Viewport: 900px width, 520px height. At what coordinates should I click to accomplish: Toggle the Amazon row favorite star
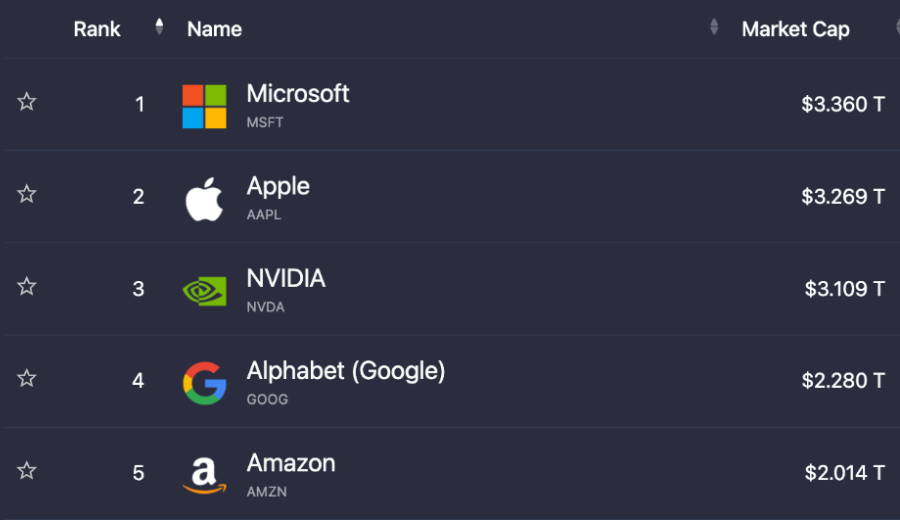(26, 471)
